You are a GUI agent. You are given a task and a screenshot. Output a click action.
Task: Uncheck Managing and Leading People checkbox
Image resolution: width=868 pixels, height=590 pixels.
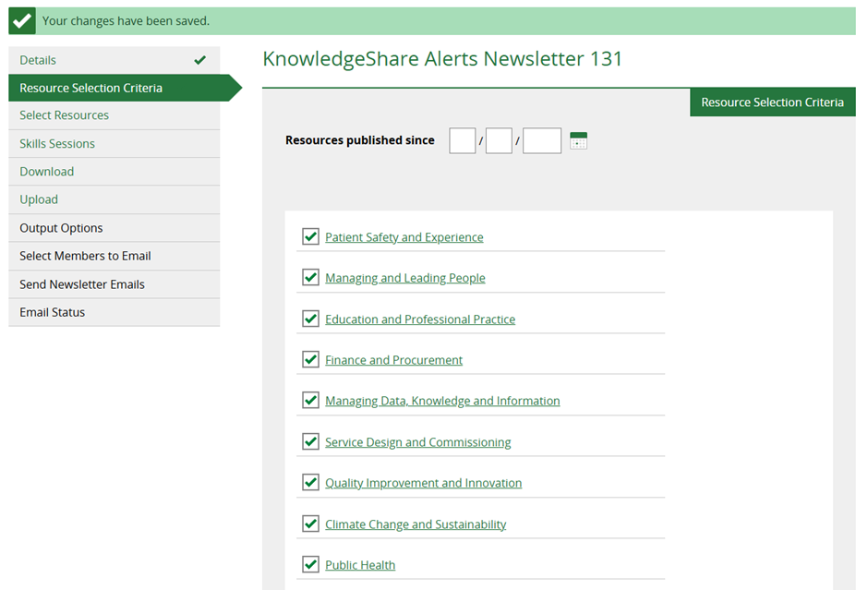[310, 277]
